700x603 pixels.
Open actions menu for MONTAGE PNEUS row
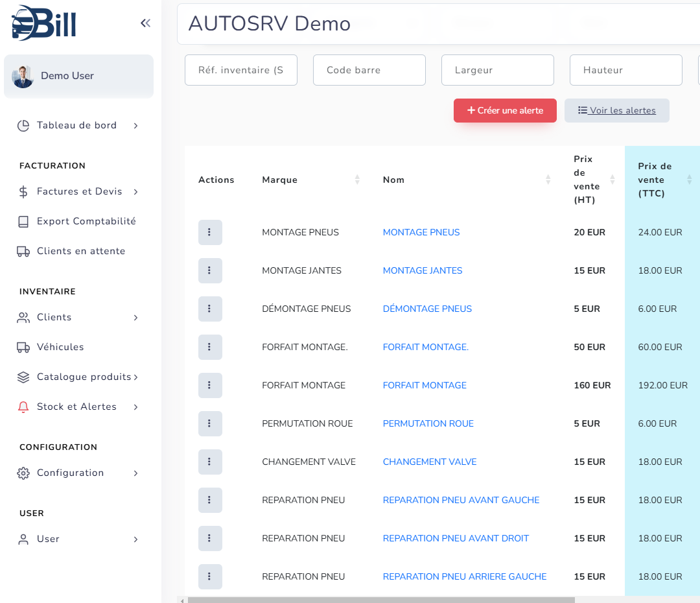click(x=210, y=232)
